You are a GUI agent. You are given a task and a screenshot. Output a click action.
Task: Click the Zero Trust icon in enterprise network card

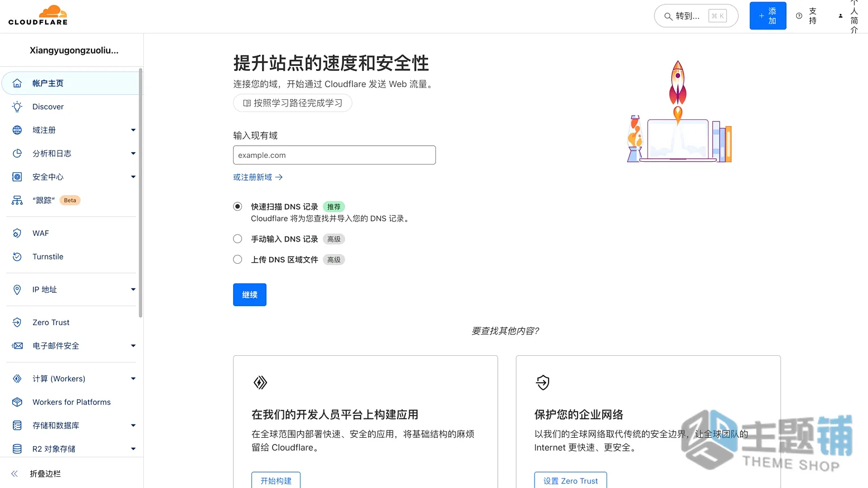[x=542, y=383]
